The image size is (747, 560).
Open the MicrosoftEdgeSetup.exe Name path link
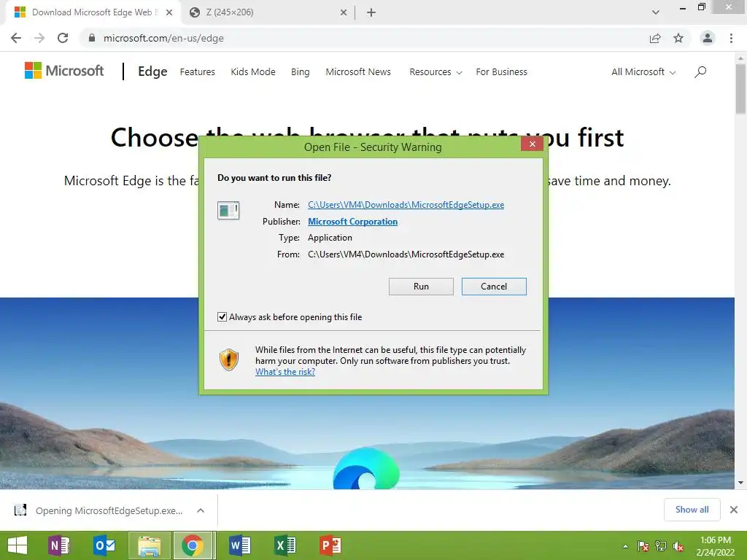click(406, 205)
